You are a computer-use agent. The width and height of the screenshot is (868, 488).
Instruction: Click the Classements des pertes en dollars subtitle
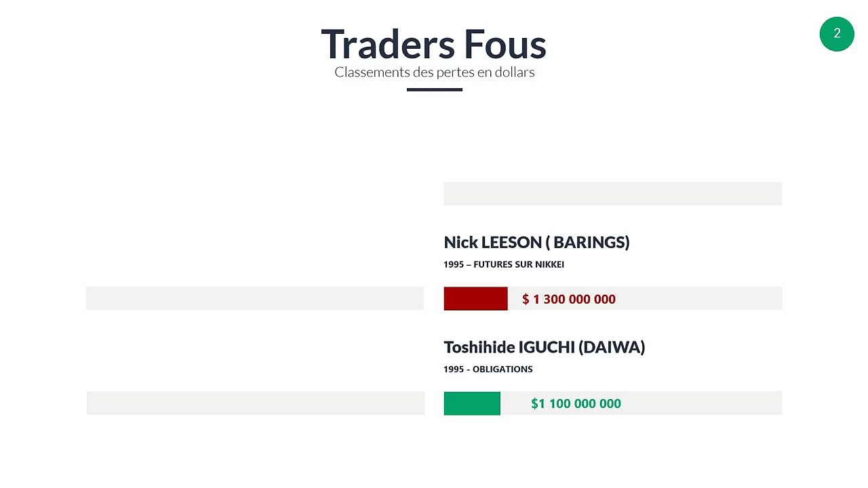tap(435, 72)
